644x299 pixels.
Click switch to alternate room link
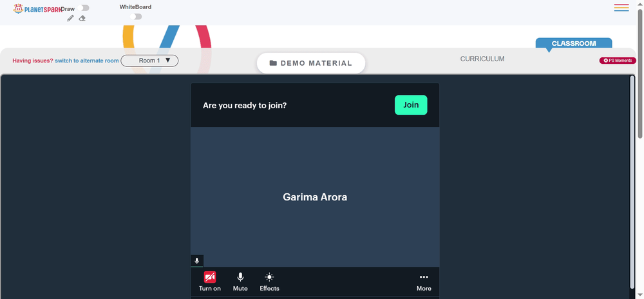(87, 61)
